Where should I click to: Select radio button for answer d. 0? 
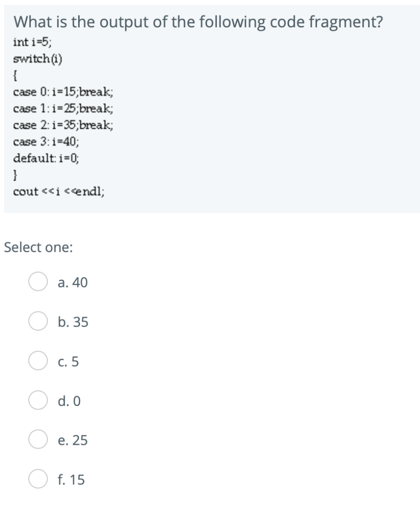coord(37,401)
